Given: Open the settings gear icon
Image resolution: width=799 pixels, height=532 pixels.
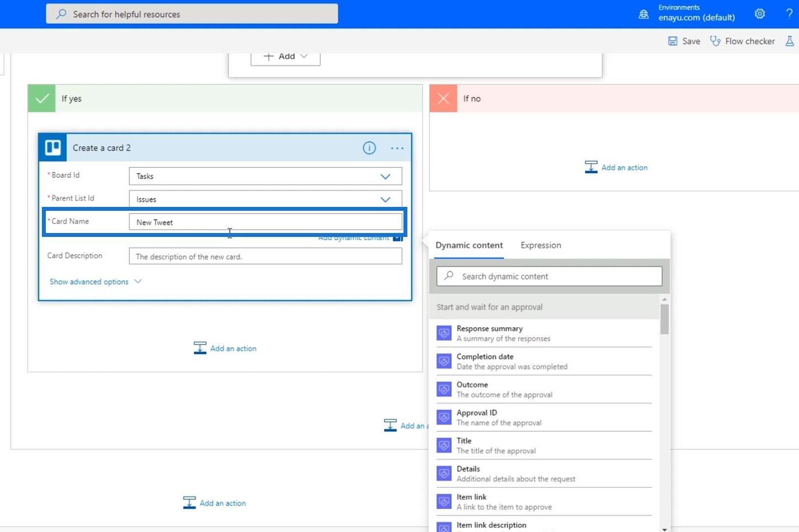Looking at the screenshot, I should [x=760, y=14].
